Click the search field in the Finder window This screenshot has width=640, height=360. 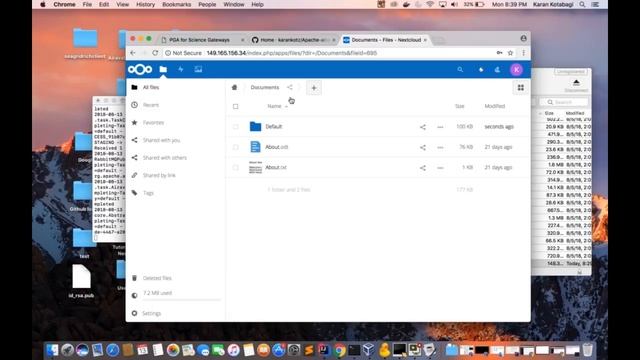(x=564, y=102)
